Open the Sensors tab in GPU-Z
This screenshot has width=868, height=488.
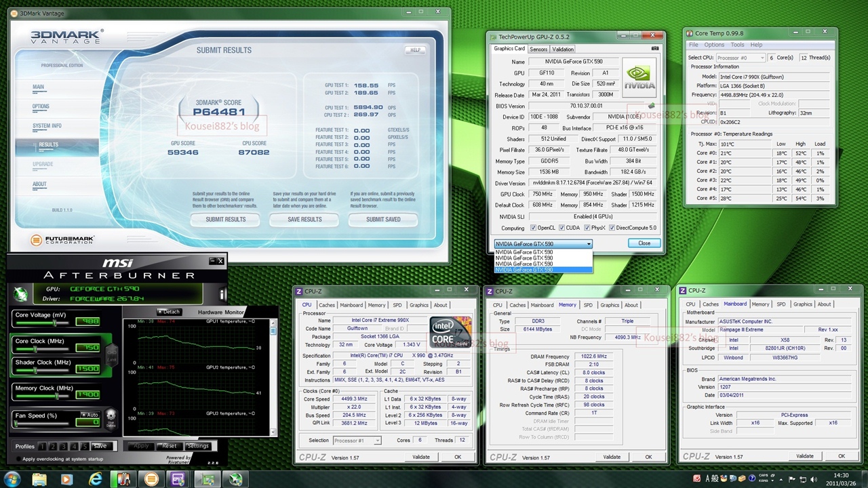coord(538,49)
